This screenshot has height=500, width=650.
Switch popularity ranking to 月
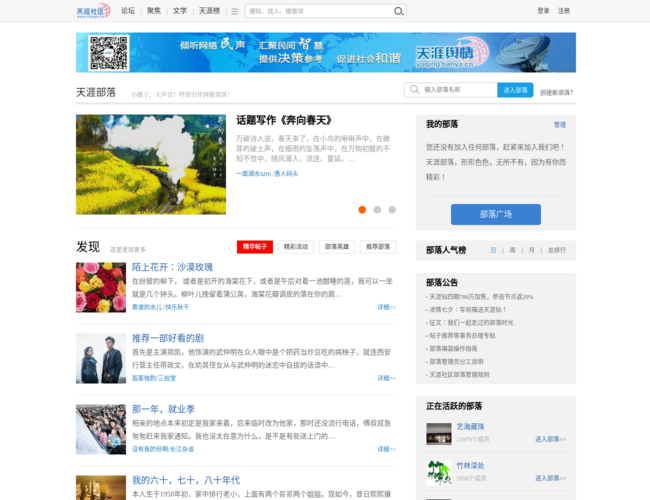pos(531,250)
